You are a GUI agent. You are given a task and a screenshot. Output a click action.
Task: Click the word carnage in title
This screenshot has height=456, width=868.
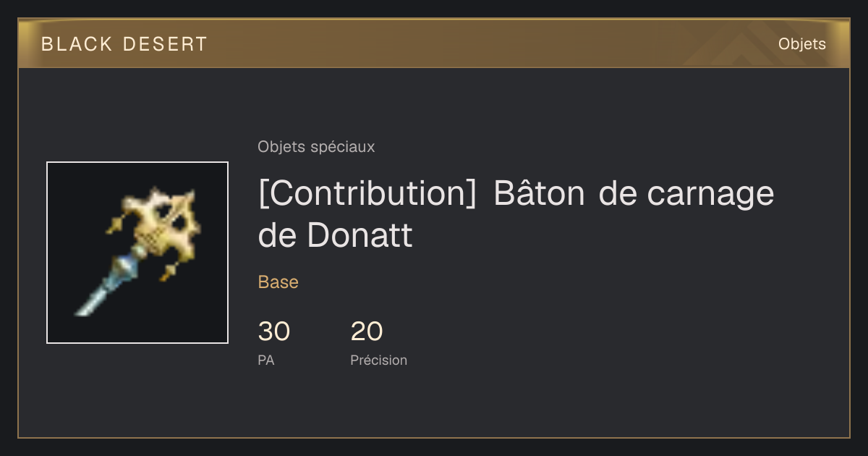(710, 194)
